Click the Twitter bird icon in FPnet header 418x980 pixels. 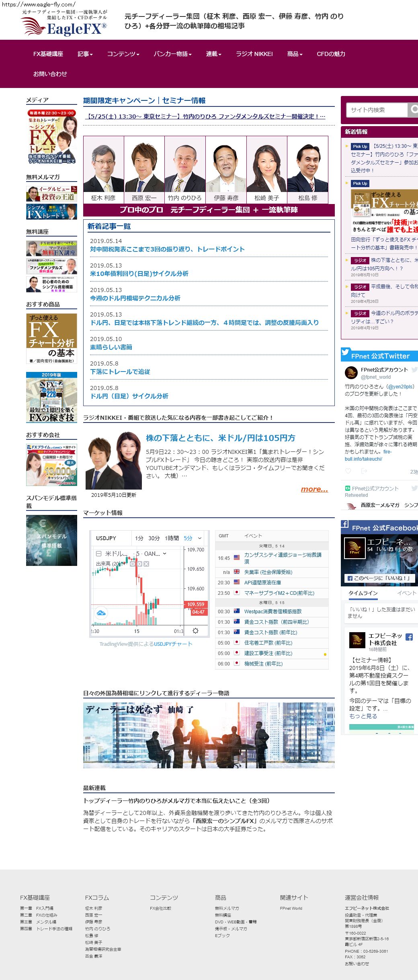tap(345, 352)
